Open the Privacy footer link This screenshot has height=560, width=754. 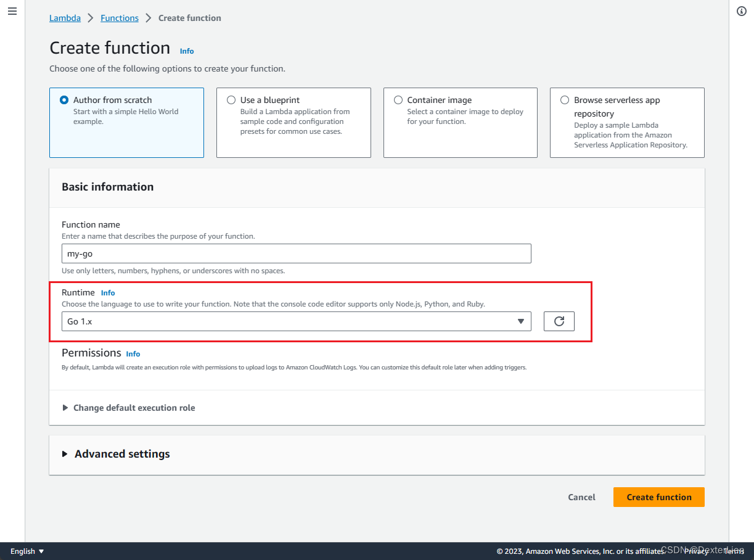696,551
